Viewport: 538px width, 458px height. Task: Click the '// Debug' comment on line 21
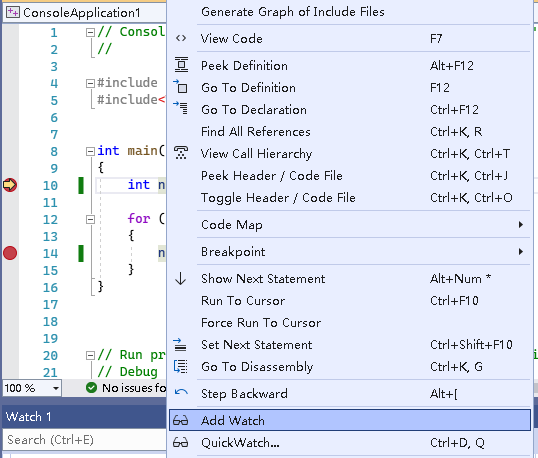click(128, 372)
